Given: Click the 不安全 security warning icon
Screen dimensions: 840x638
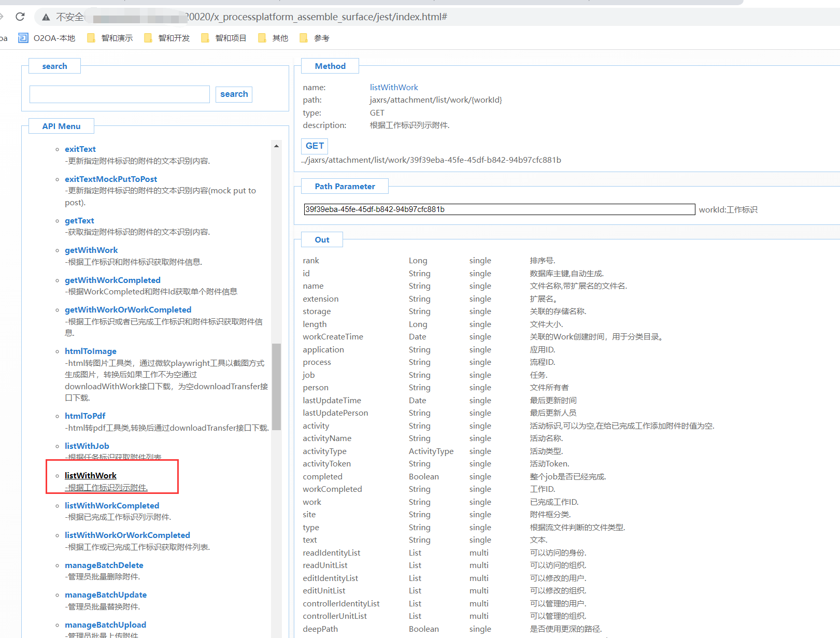Looking at the screenshot, I should coord(46,17).
